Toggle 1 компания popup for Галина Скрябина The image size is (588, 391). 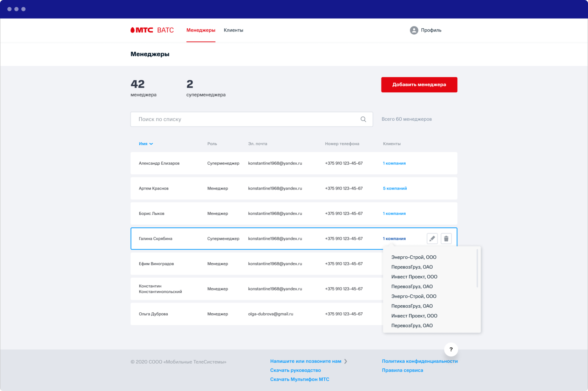coord(394,239)
